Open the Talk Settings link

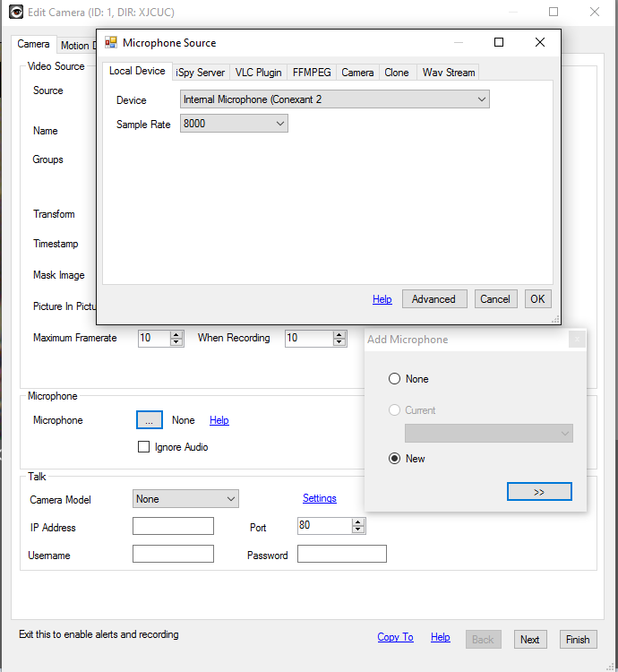coord(319,498)
